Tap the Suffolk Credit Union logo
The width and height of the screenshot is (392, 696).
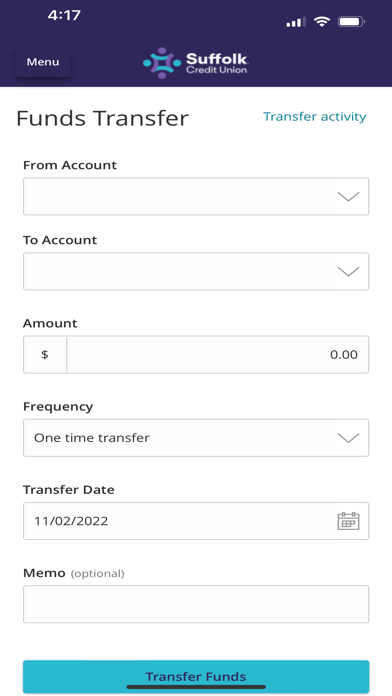195,63
